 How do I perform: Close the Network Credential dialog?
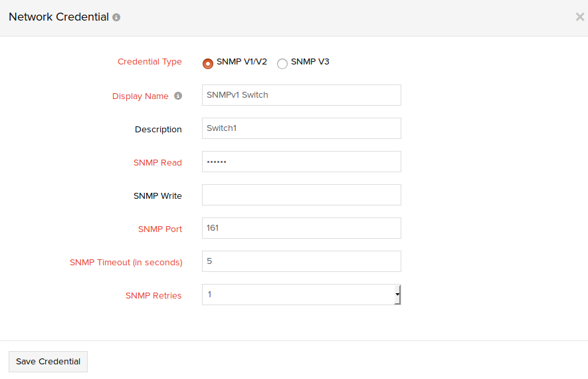579,17
